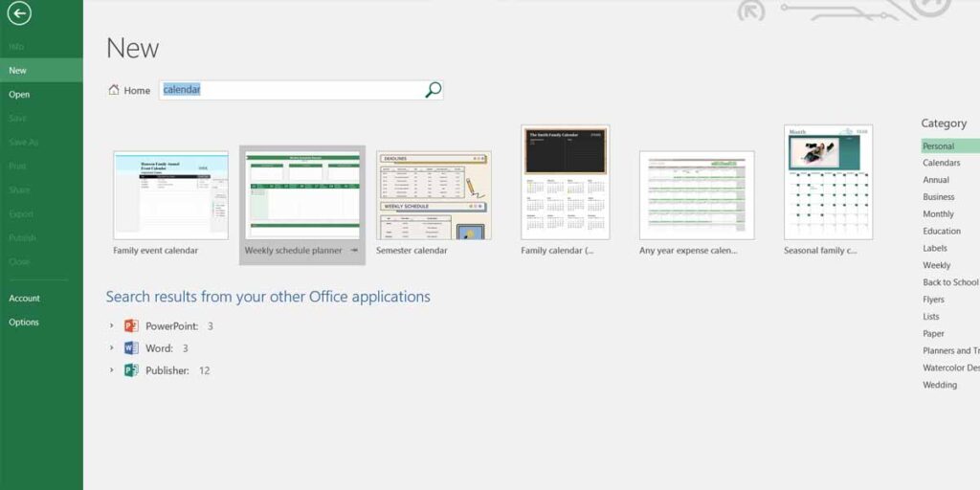Click the search magnifier icon
The width and height of the screenshot is (980, 490).
434,90
